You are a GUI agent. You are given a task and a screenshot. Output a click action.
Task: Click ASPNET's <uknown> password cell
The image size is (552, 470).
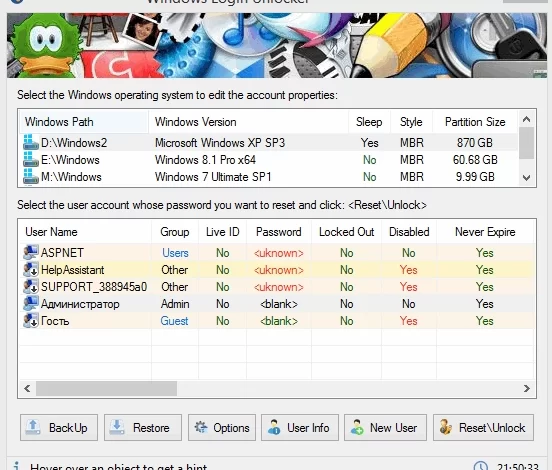[279, 253]
